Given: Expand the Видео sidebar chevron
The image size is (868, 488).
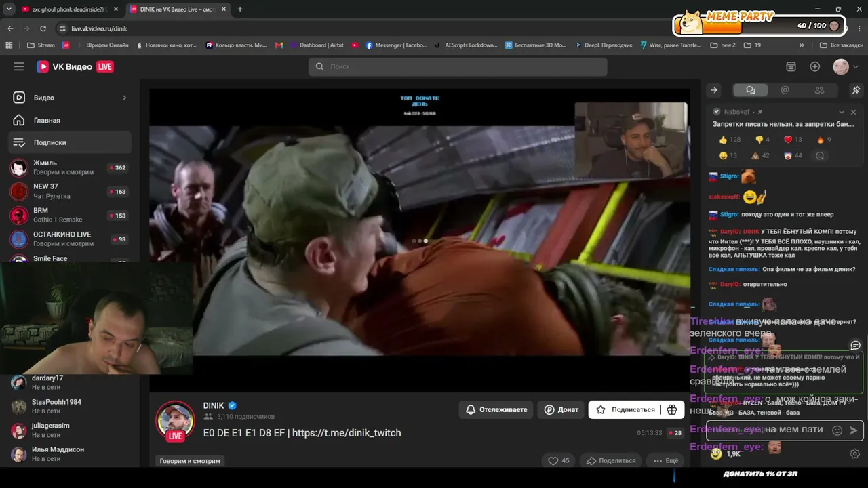Looking at the screenshot, I should (x=124, y=98).
